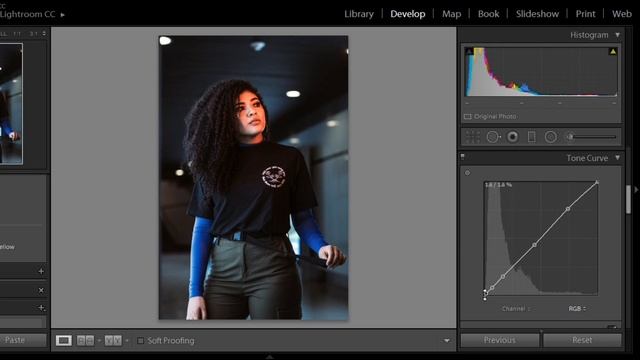
Task: Switch to the Develop module
Action: click(407, 14)
